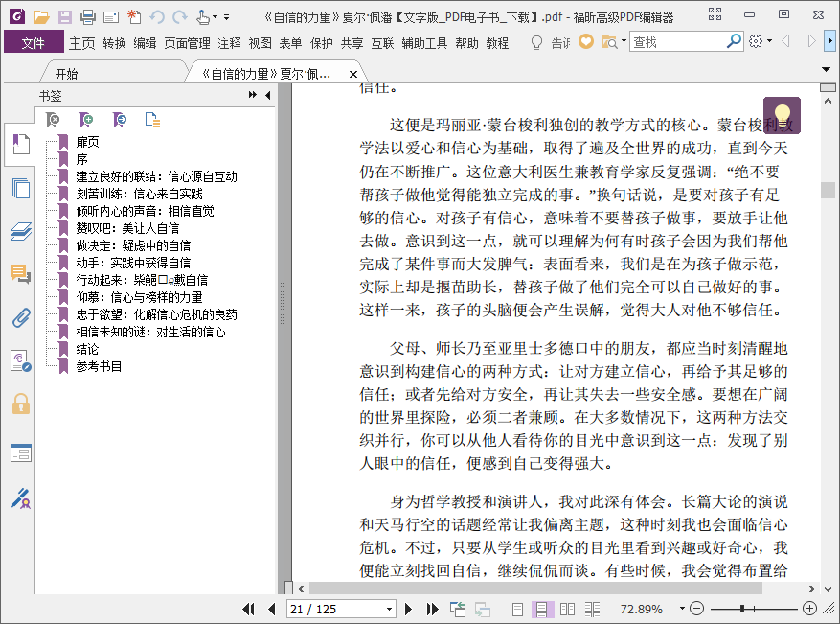
Task: Select the 序 bookmark
Action: pyautogui.click(x=81, y=159)
